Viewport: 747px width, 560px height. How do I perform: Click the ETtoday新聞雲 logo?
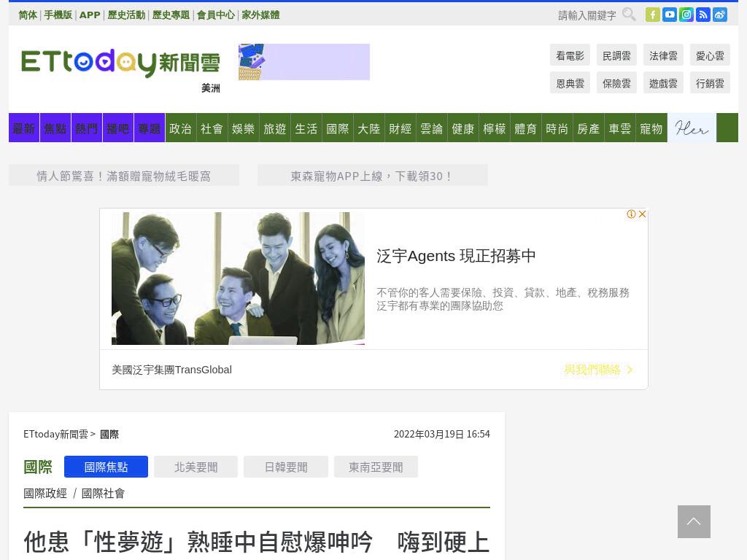tap(120, 63)
